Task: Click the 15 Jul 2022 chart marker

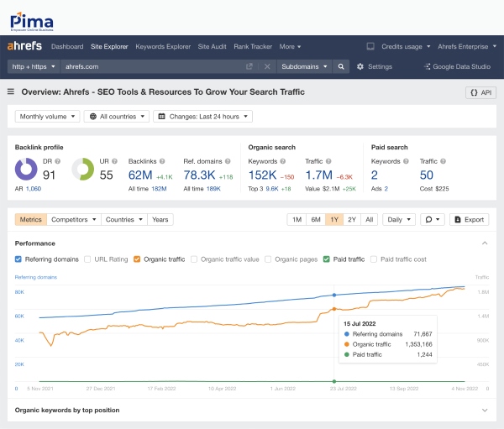Action: click(x=334, y=296)
